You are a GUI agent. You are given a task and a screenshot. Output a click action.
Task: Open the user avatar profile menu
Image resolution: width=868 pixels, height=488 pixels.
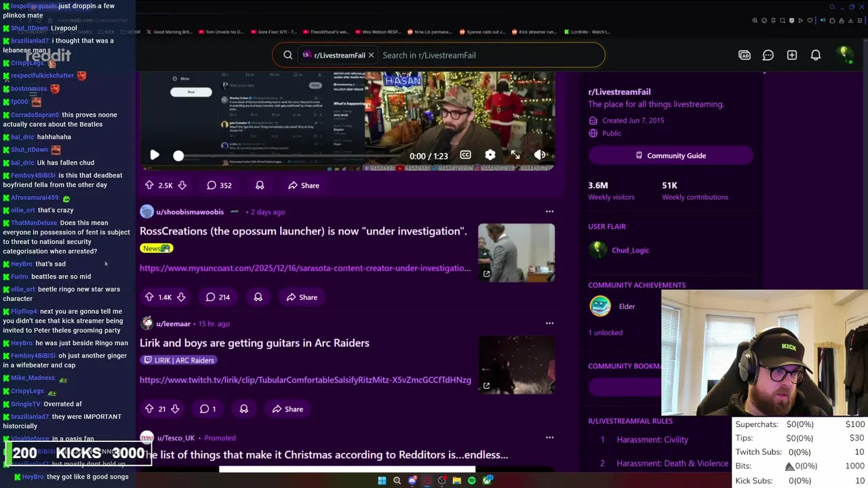pyautogui.click(x=844, y=54)
